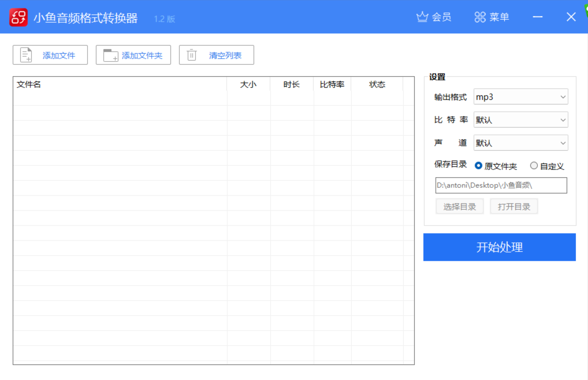The image size is (588, 380).
Task: Select the 自定义 save directory option
Action: pyautogui.click(x=534, y=165)
